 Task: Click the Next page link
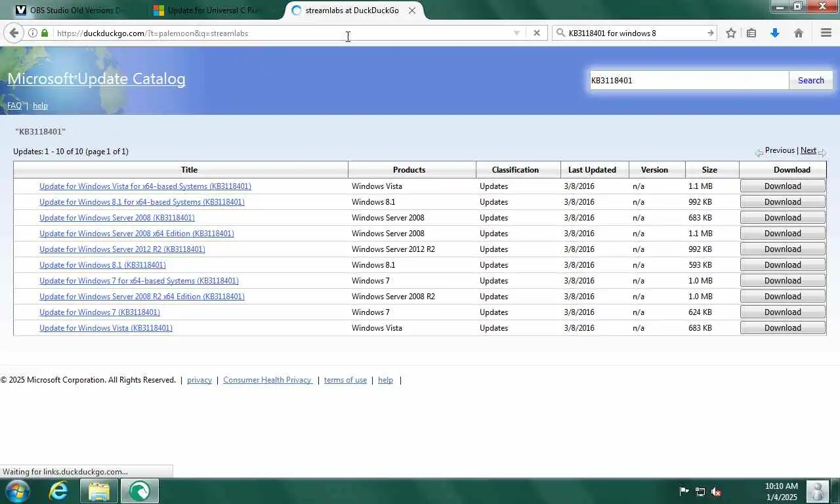(x=808, y=150)
